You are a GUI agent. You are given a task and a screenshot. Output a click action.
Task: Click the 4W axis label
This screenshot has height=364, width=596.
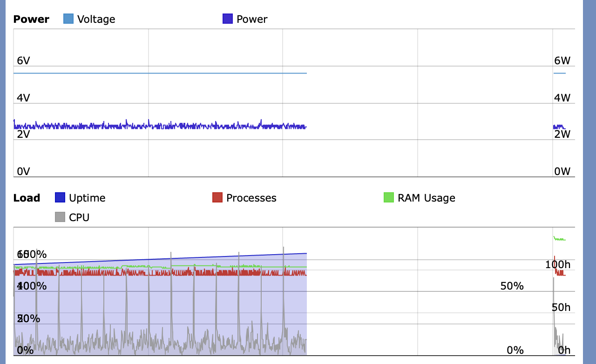coord(562,98)
